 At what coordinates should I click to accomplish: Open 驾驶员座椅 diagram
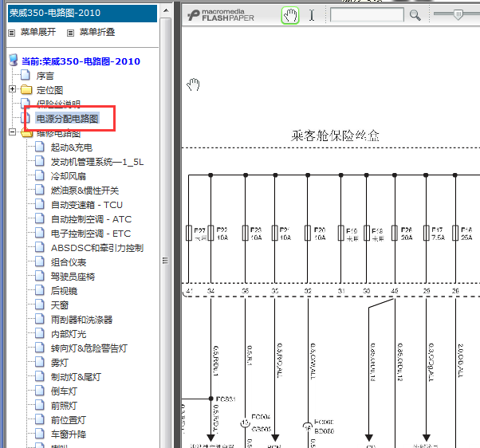click(73, 277)
